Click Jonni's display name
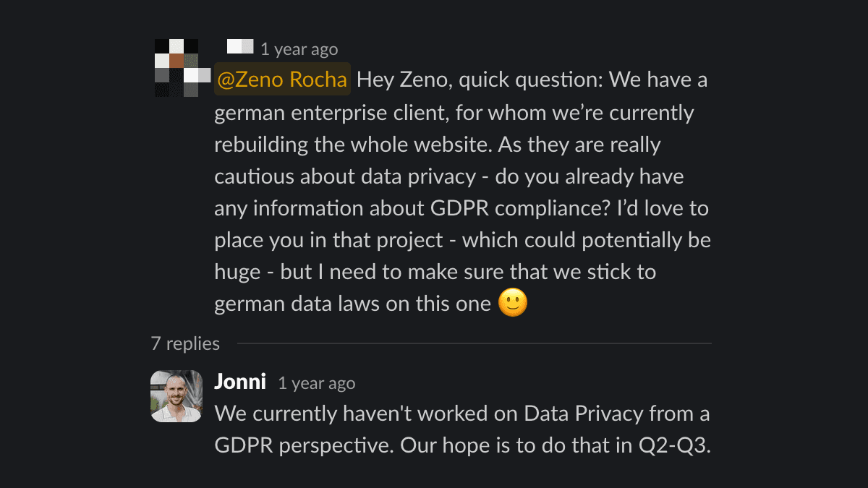Screen dimensions: 868x488 tap(239, 382)
